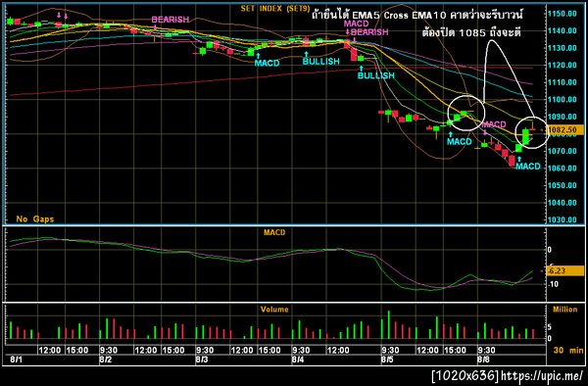
Task: Click the 12:00 time label under 8/1
Action: click(50, 351)
